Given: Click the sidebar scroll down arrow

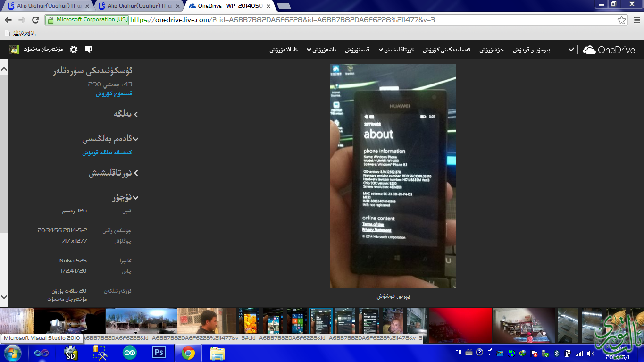Looking at the screenshot, I should 4,297.
